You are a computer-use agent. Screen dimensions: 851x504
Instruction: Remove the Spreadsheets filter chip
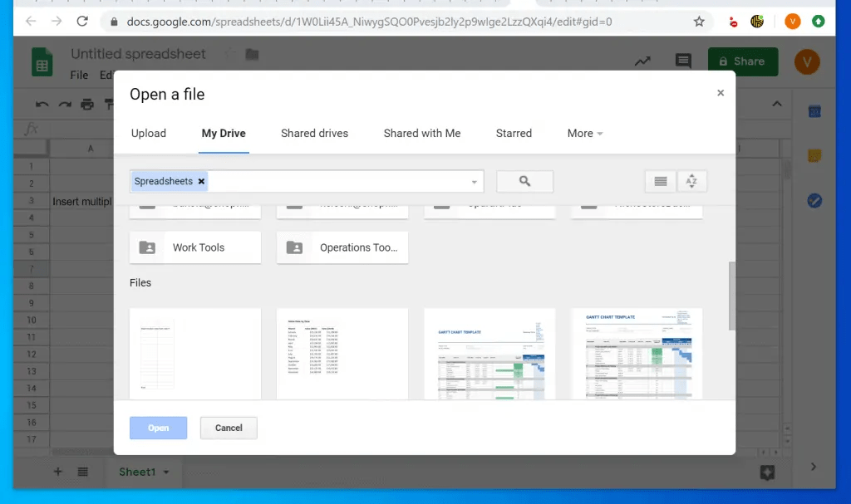click(x=201, y=181)
